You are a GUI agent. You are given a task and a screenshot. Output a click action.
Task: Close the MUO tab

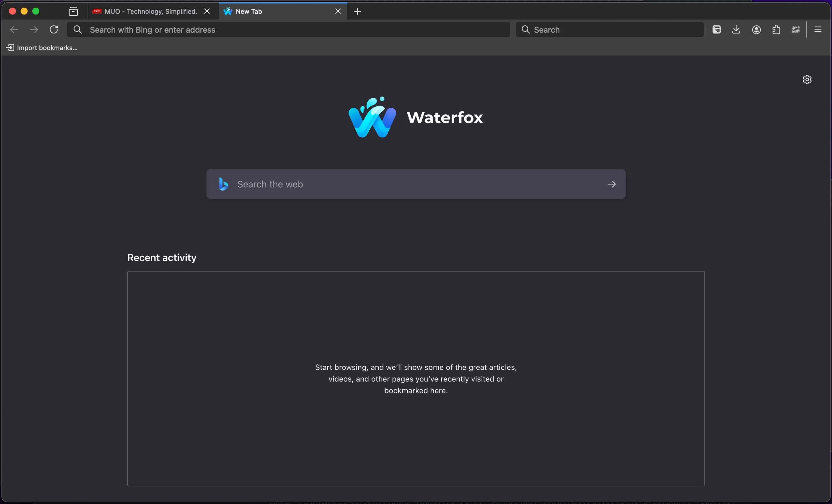(x=207, y=11)
